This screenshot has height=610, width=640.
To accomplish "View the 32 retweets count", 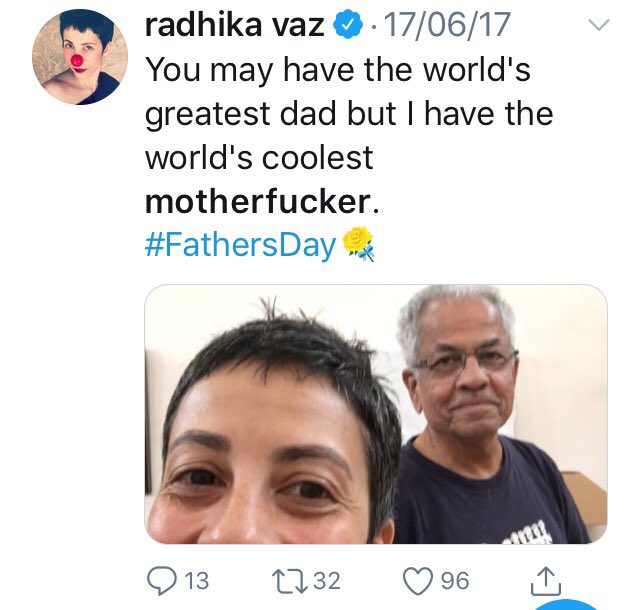I will [326, 580].
